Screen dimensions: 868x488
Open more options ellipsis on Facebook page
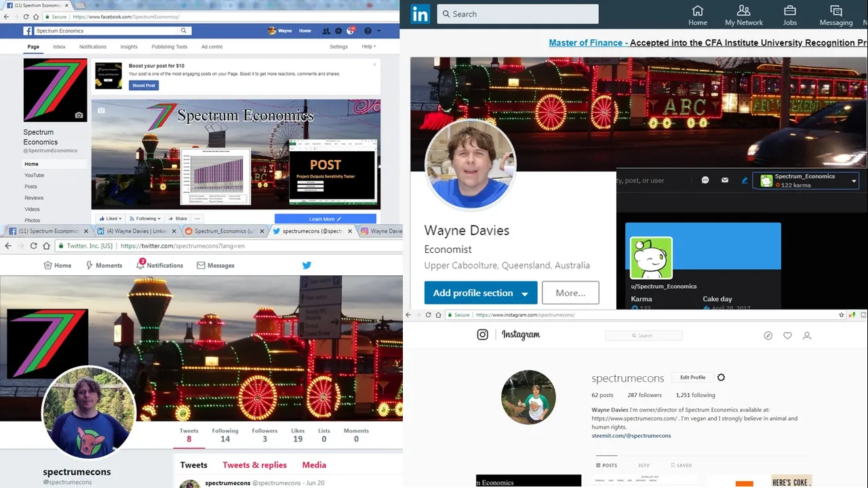coord(197,219)
